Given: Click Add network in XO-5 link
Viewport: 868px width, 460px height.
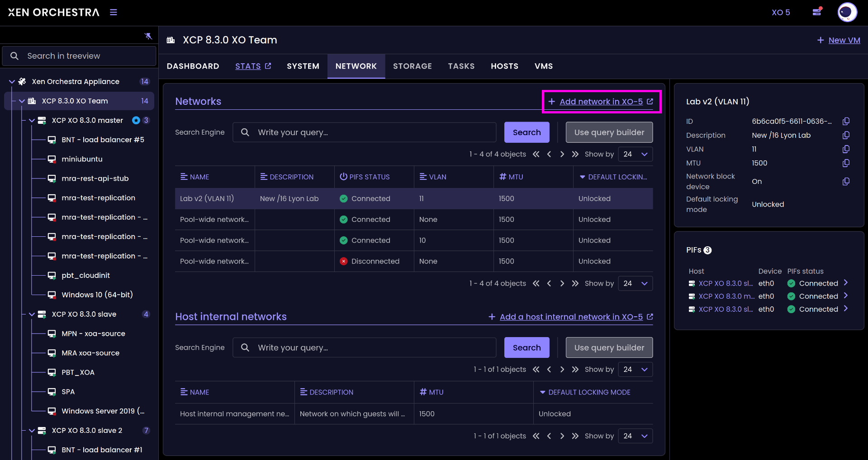Looking at the screenshot, I should pyautogui.click(x=601, y=102).
